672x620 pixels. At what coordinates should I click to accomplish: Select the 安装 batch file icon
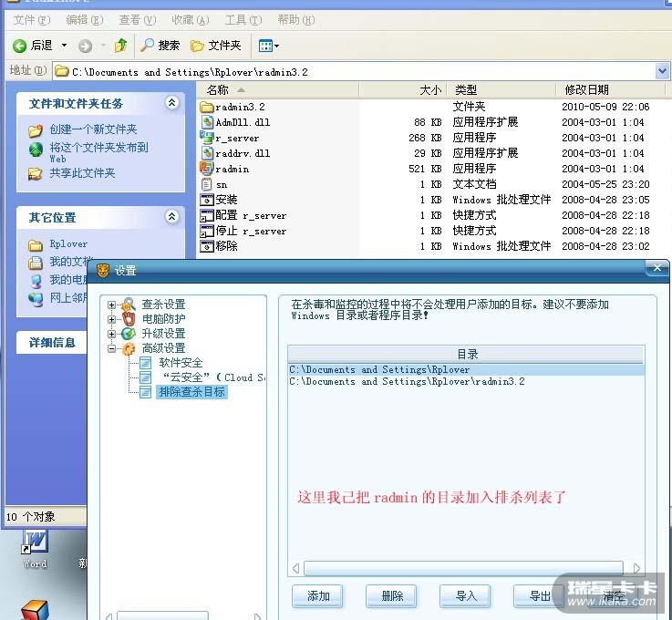[207, 200]
